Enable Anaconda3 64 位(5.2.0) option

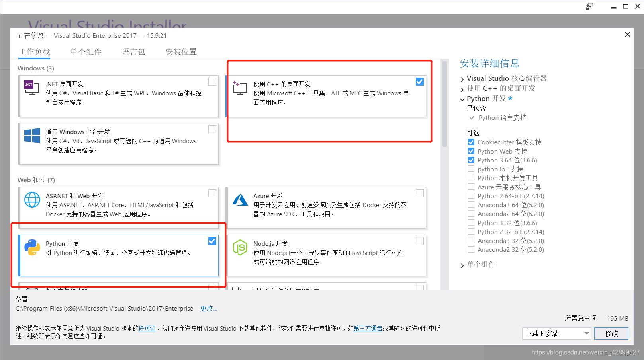coord(471,205)
